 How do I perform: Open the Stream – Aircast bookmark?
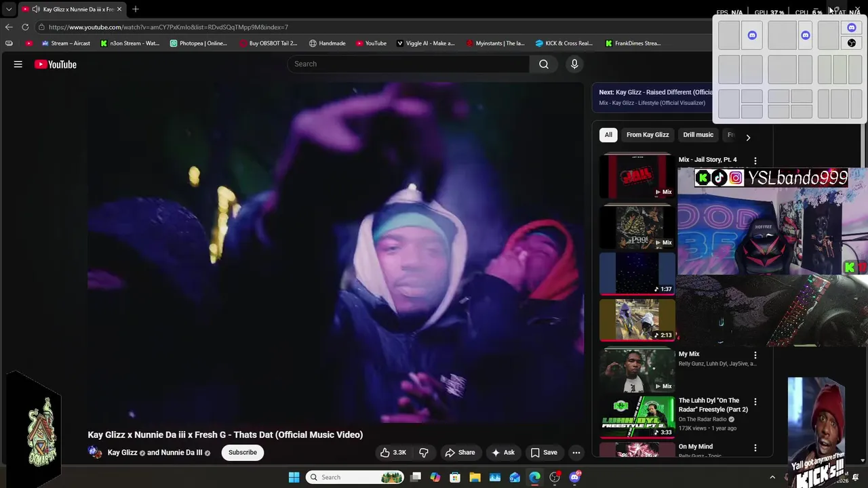(66, 43)
